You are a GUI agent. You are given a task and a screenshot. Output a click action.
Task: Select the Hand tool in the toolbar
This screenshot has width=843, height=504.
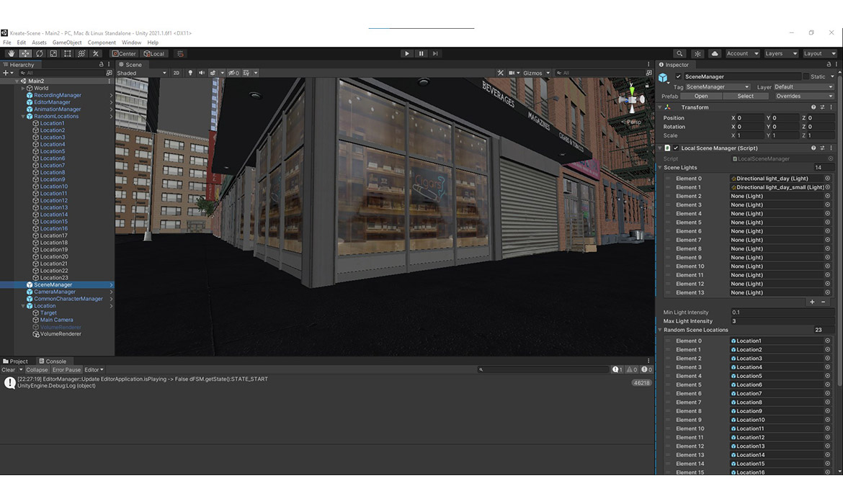click(x=11, y=53)
